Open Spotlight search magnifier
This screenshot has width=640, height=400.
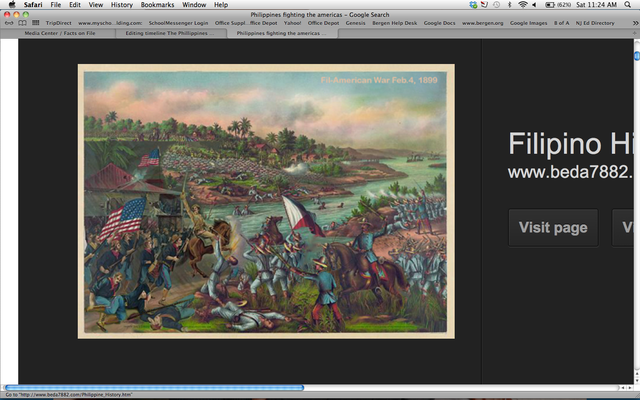[x=627, y=5]
